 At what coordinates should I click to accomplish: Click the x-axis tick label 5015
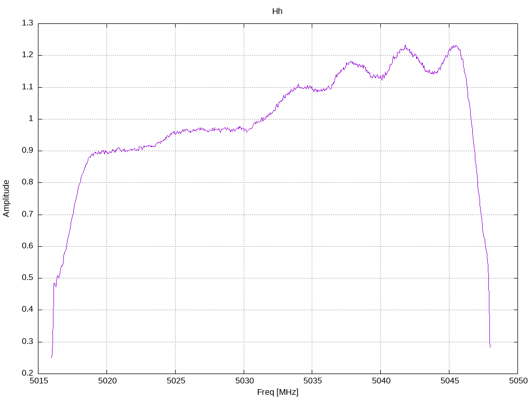pyautogui.click(x=38, y=381)
